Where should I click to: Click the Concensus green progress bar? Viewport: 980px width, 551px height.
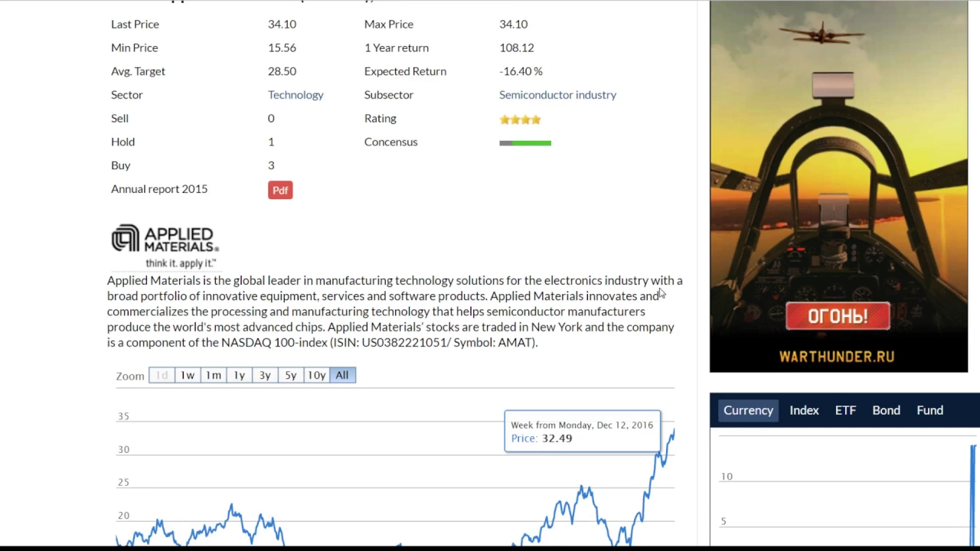click(x=525, y=142)
